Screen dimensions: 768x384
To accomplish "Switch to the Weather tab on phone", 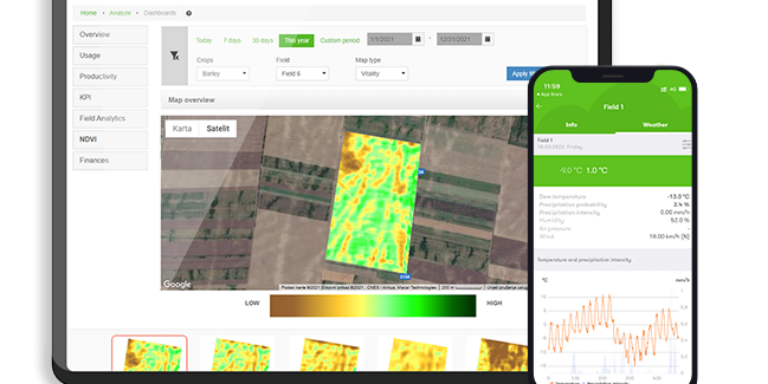I will pyautogui.click(x=655, y=125).
